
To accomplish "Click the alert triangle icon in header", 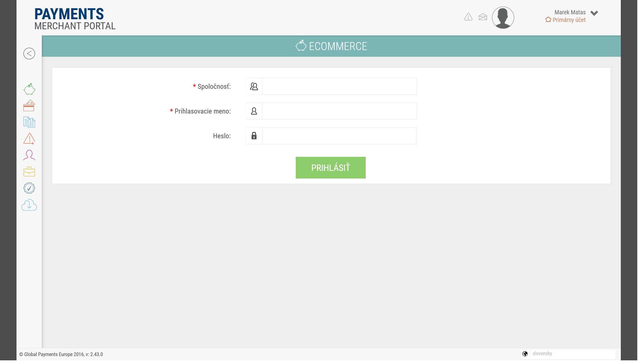I will pos(468,17).
